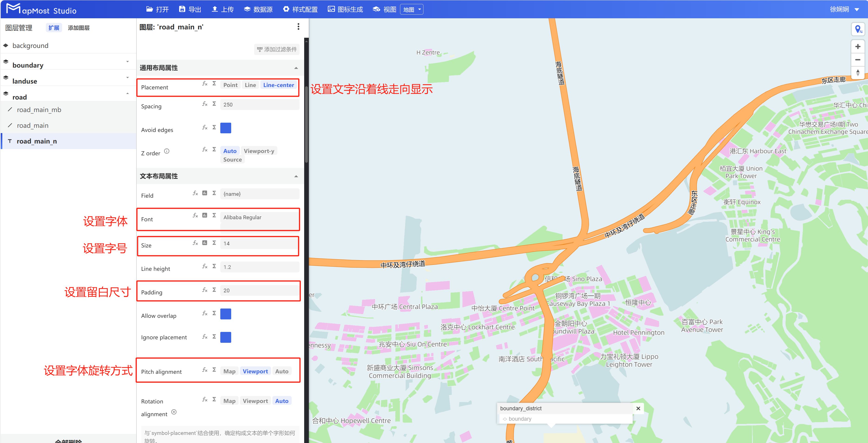This screenshot has width=868, height=443.
Task: Click the background layer diamond icon
Action: pos(6,45)
